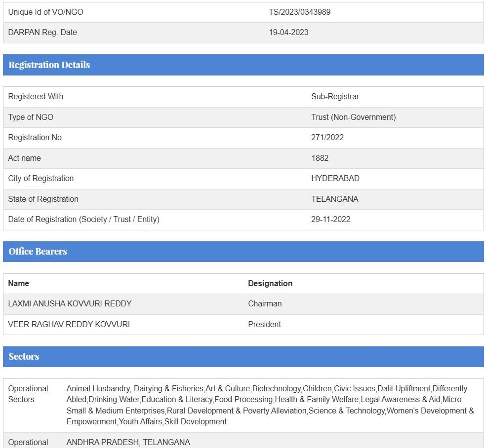
Task: Select the Registration No 271/2022
Action: tap(327, 137)
